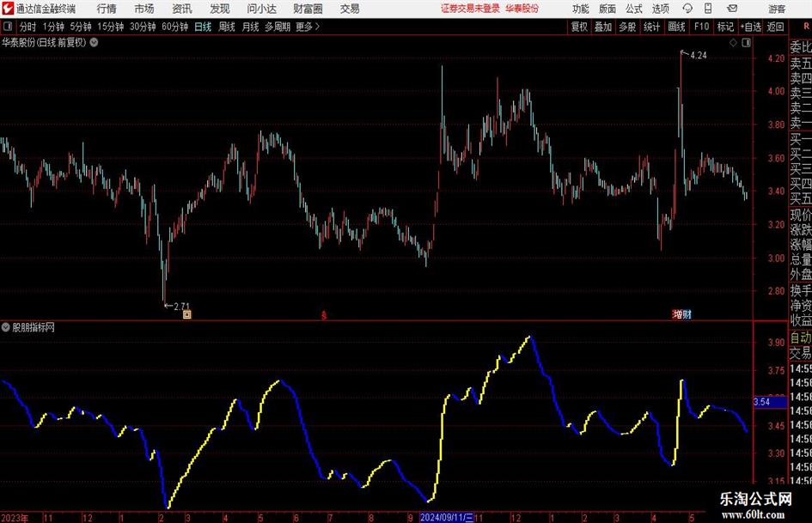The height and width of the screenshot is (523, 812).
Task: Open the 行情 menu
Action: [x=107, y=9]
